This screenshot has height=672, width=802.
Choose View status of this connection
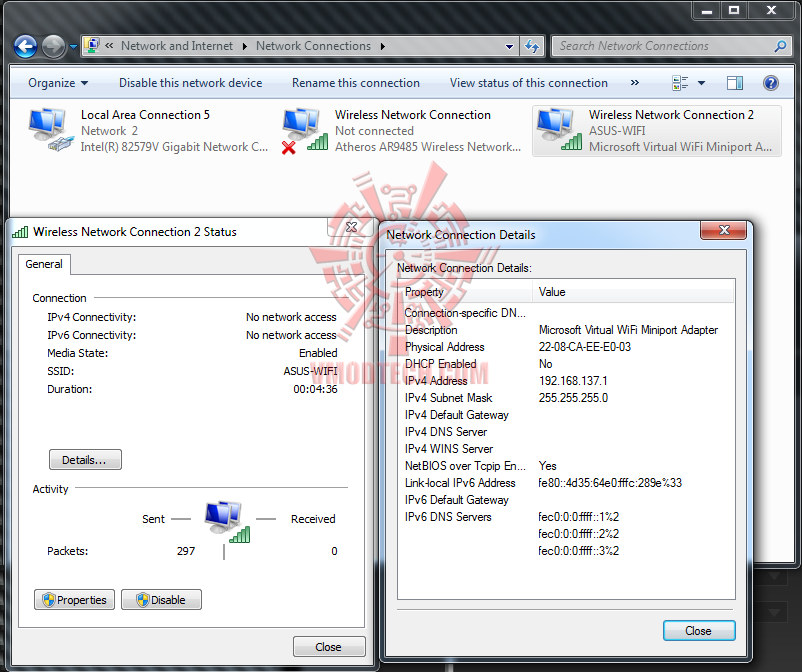coord(528,83)
